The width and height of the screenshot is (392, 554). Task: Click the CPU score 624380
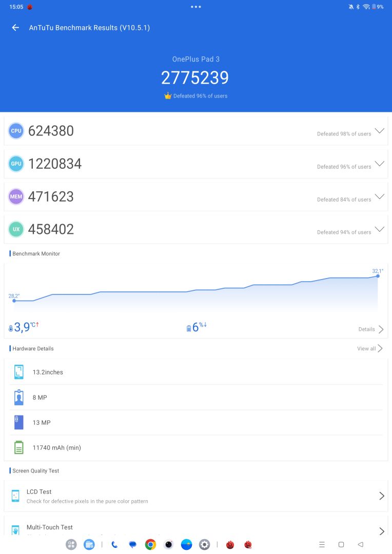point(51,131)
